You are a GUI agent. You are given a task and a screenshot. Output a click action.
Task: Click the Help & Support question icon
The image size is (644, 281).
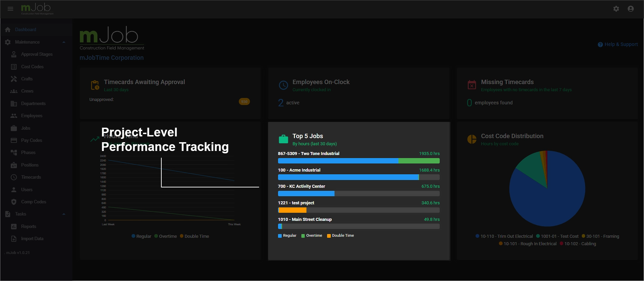point(600,45)
